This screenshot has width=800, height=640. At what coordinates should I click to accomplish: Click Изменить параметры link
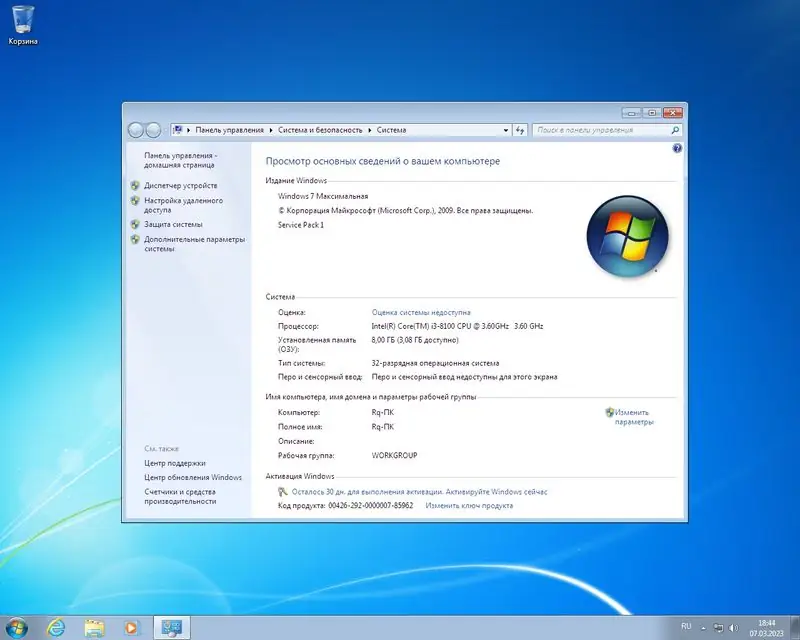(x=634, y=417)
